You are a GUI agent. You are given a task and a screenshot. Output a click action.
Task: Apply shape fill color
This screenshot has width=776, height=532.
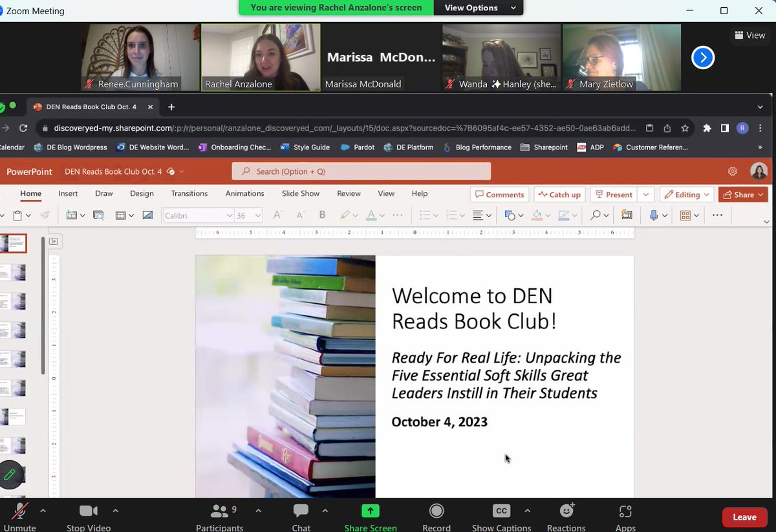pos(536,215)
